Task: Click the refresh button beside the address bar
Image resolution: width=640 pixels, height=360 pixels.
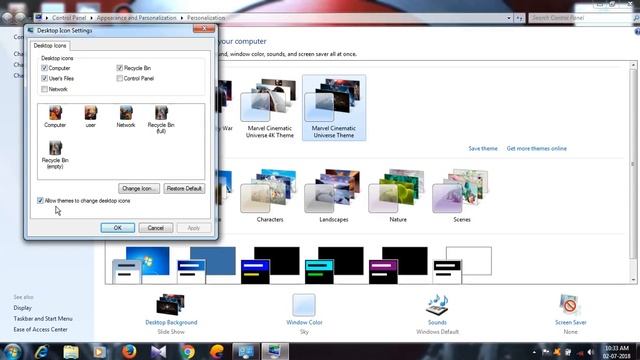Action: coord(519,18)
